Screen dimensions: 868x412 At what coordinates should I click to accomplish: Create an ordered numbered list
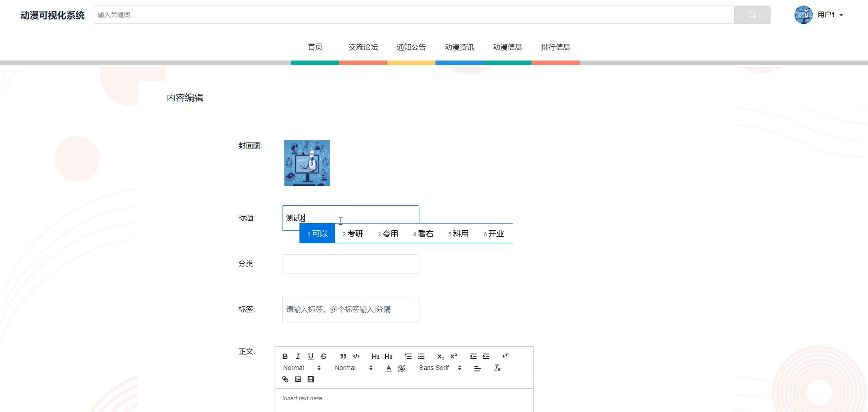[x=408, y=356]
